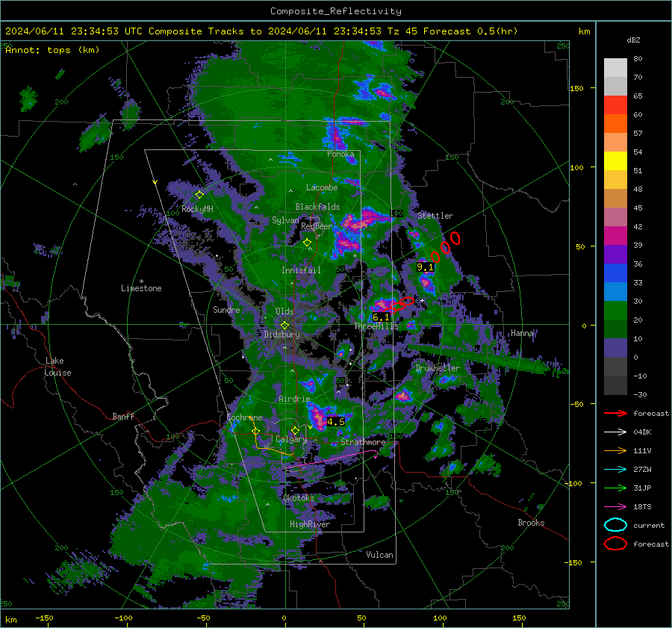Click the Lake Louise map label
Image resolution: width=672 pixels, height=628 pixels.
58,367
